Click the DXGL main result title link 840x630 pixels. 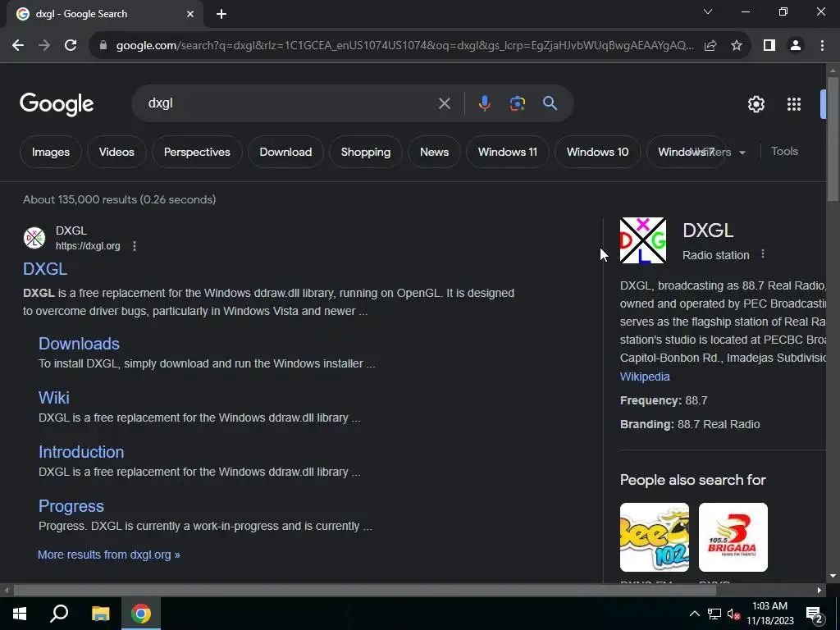(45, 269)
